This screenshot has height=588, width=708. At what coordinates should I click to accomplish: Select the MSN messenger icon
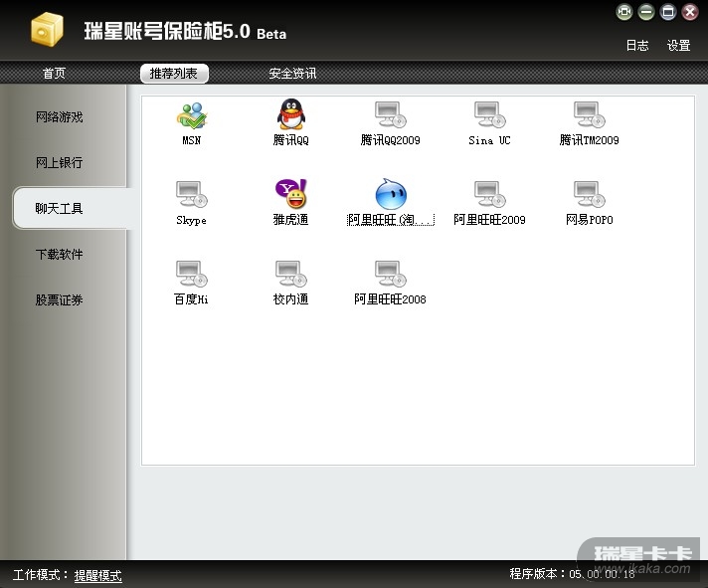(192, 115)
